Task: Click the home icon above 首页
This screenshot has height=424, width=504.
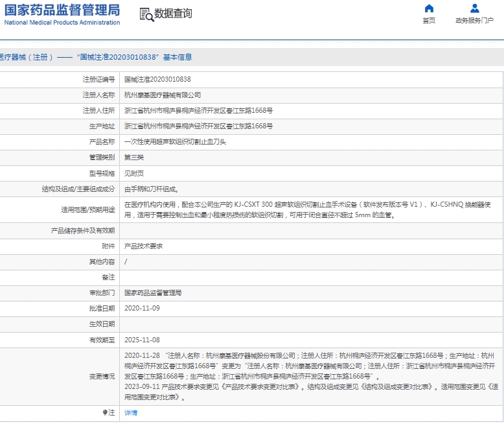Action: (x=429, y=8)
